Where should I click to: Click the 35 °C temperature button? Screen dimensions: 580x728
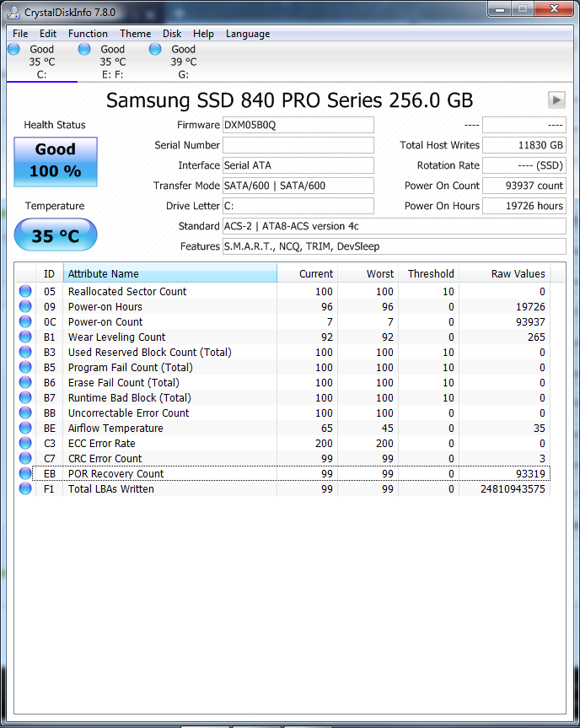(x=56, y=235)
